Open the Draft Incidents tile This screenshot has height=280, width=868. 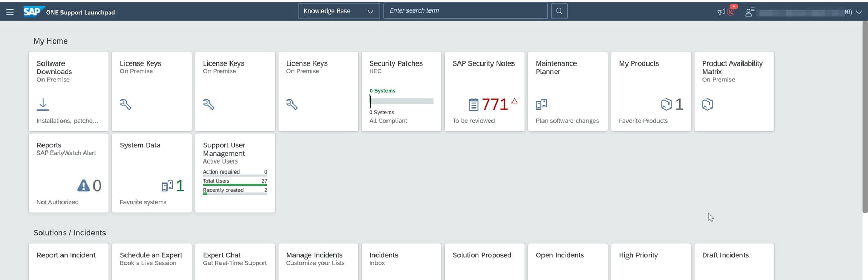coord(734,262)
